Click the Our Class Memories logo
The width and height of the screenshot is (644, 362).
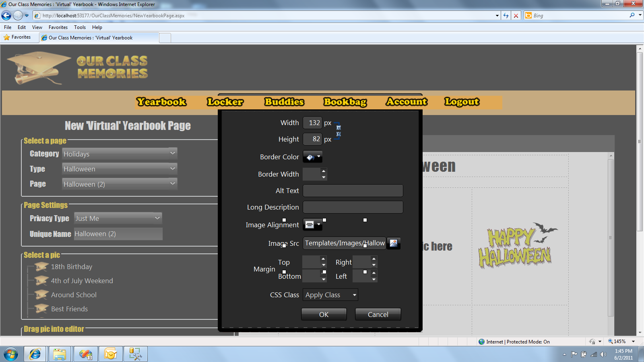click(x=78, y=67)
